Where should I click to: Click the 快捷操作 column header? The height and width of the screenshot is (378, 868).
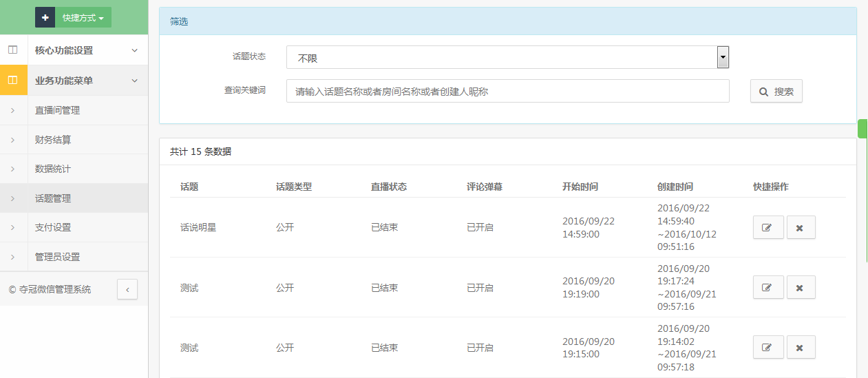(x=771, y=187)
